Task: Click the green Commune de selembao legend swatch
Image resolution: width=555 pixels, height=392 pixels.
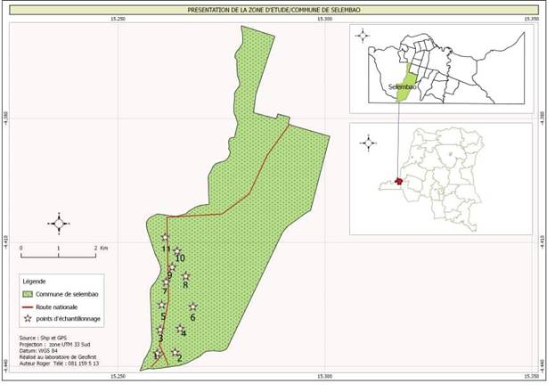Action: [x=28, y=293]
